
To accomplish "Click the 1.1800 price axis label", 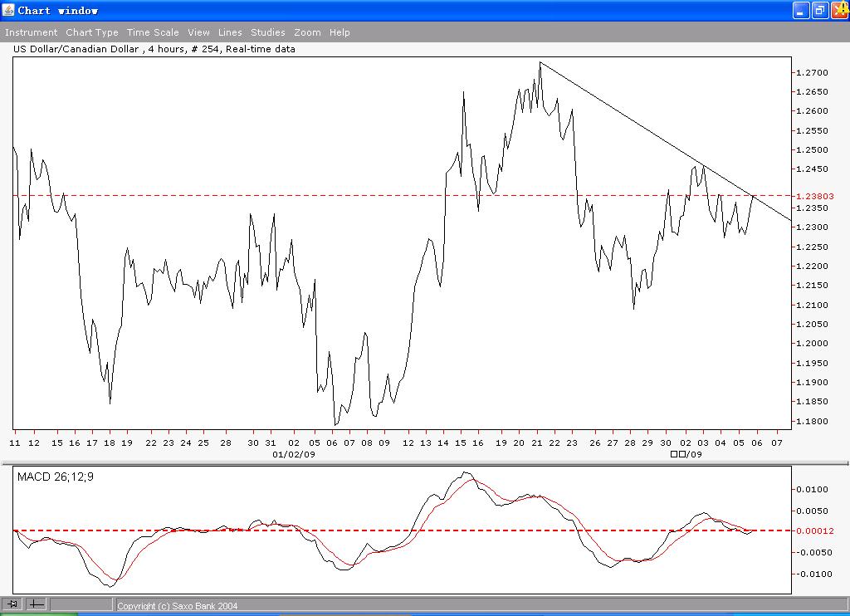I will [812, 421].
